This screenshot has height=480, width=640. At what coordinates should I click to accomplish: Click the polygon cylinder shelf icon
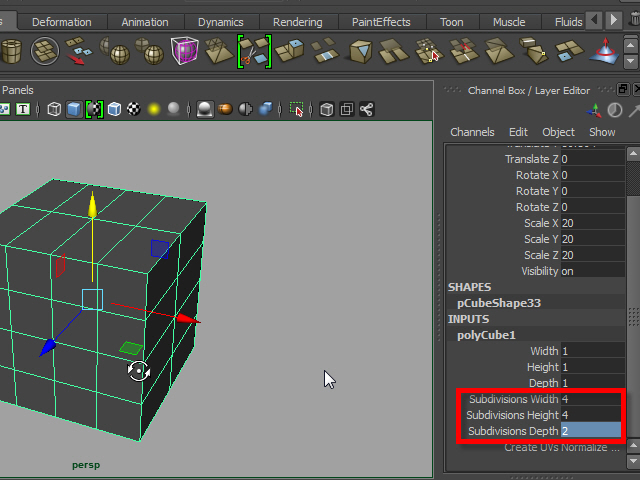(x=11, y=51)
